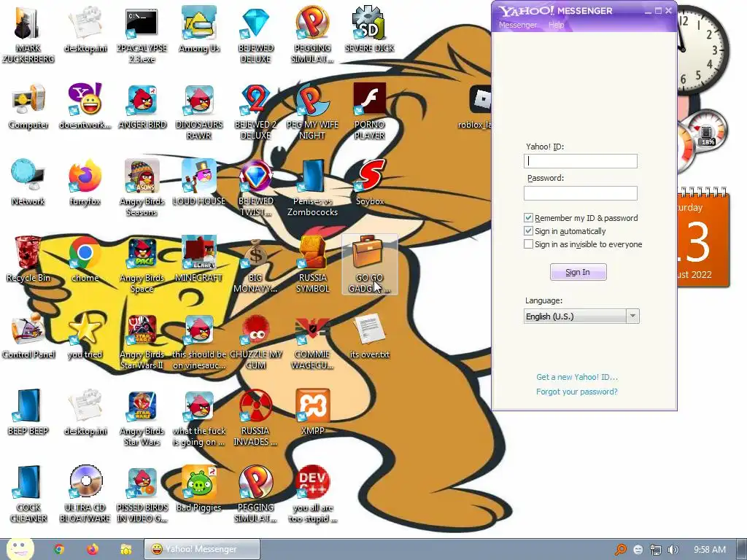Select the Control Panel desktop icon

(28, 335)
